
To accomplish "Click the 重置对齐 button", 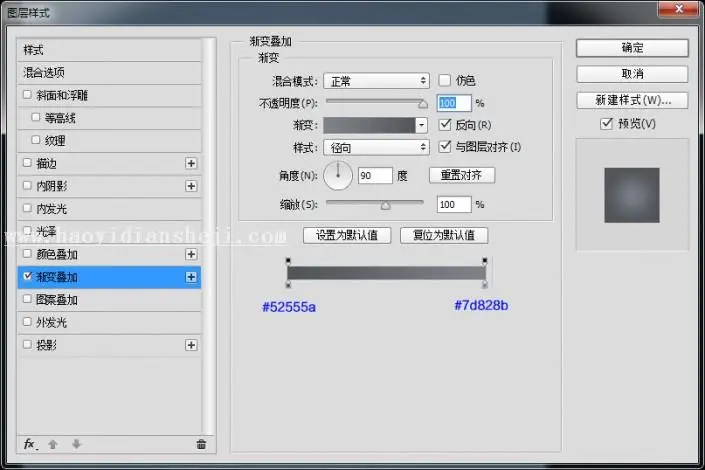I will coord(462,175).
